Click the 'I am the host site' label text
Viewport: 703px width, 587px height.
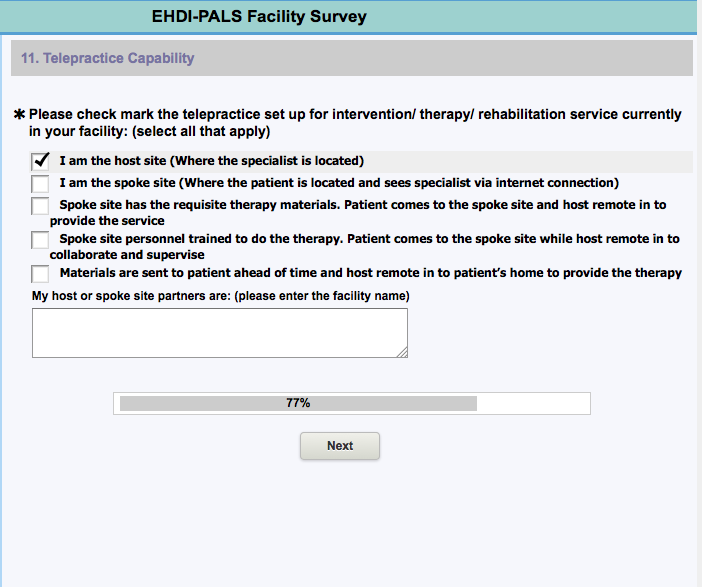click(x=211, y=161)
